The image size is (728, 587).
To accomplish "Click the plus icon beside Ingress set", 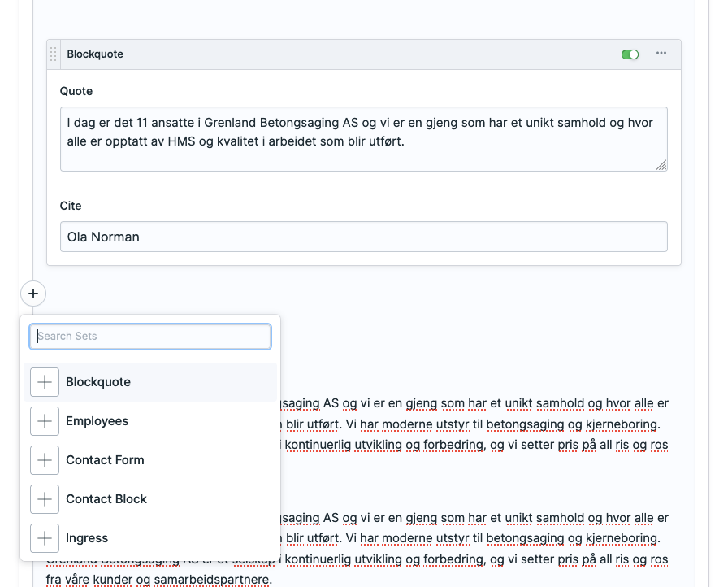I will 45,538.
